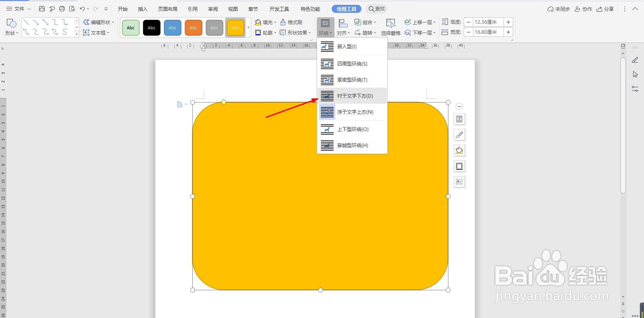Screen dimensions: 644x318
Task: Click Send Backward (下移一层) button
Action: tap(420, 33)
